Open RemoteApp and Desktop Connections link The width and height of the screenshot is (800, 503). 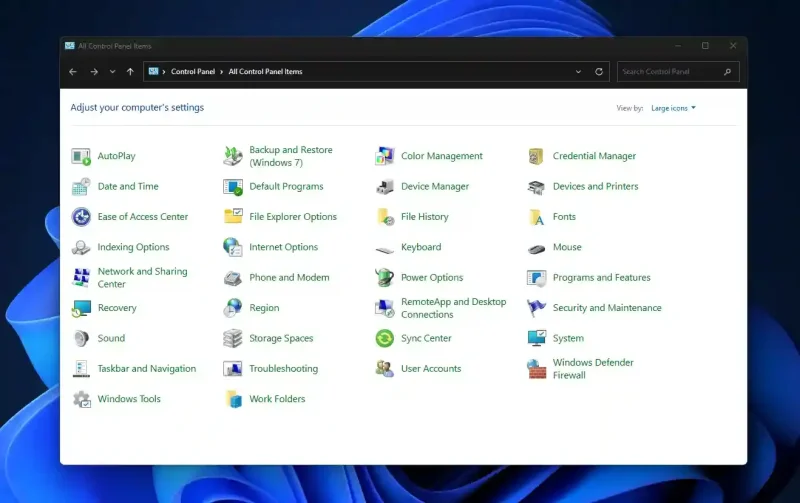[x=454, y=308]
